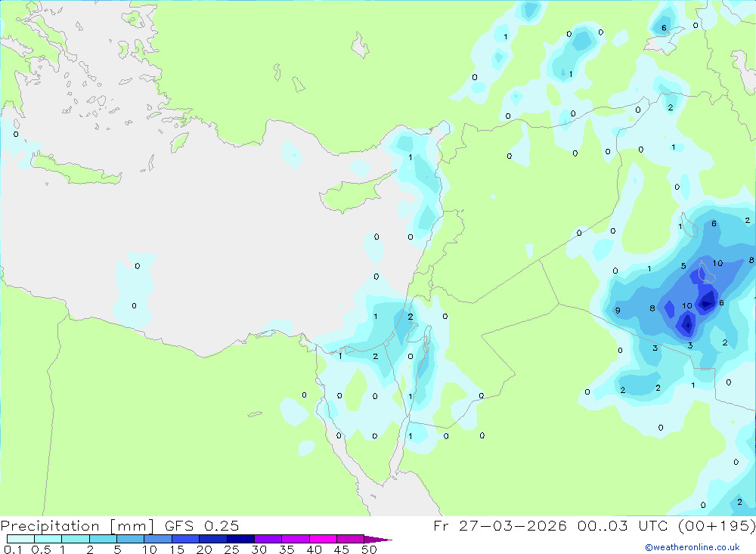Screen dimensions: 756x554
Task: Choose the 45 to 50 mm legend swatch
Action: 350,539
